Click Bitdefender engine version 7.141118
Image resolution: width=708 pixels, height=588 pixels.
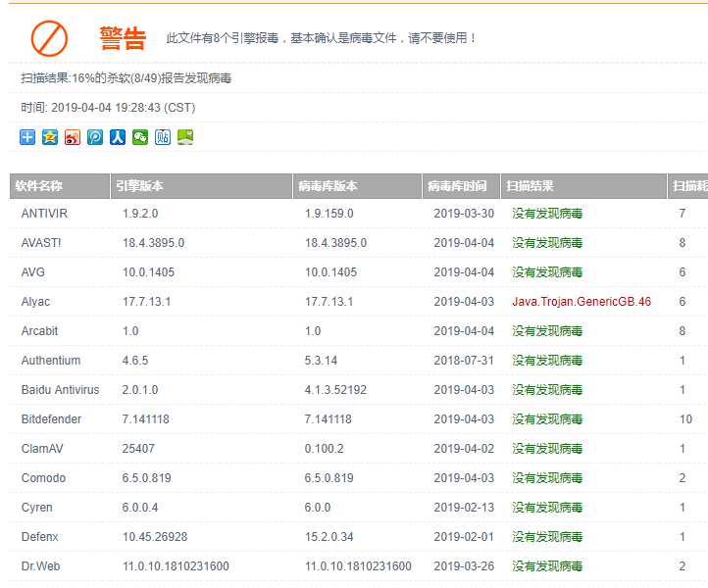[x=145, y=418]
